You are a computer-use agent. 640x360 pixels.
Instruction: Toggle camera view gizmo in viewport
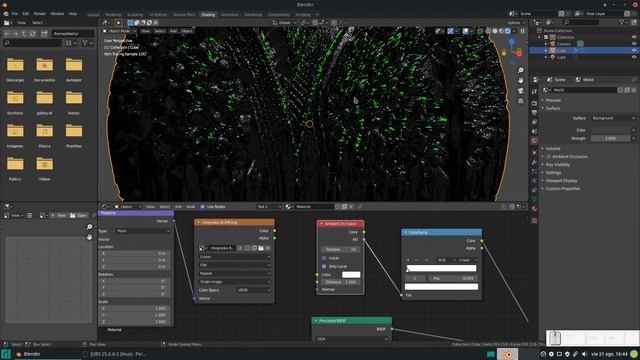520,91
